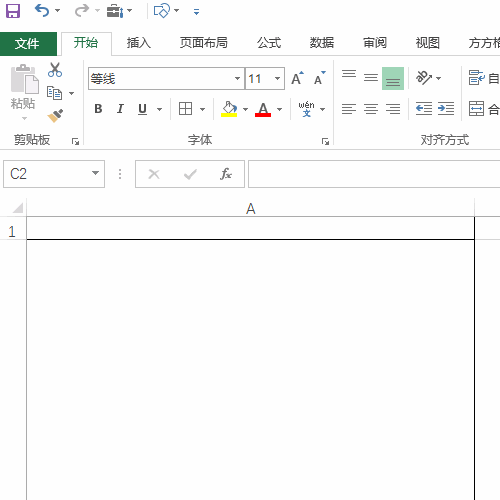The width and height of the screenshot is (500, 500).
Task: Click the 粘贴 paste button
Action: click(23, 87)
